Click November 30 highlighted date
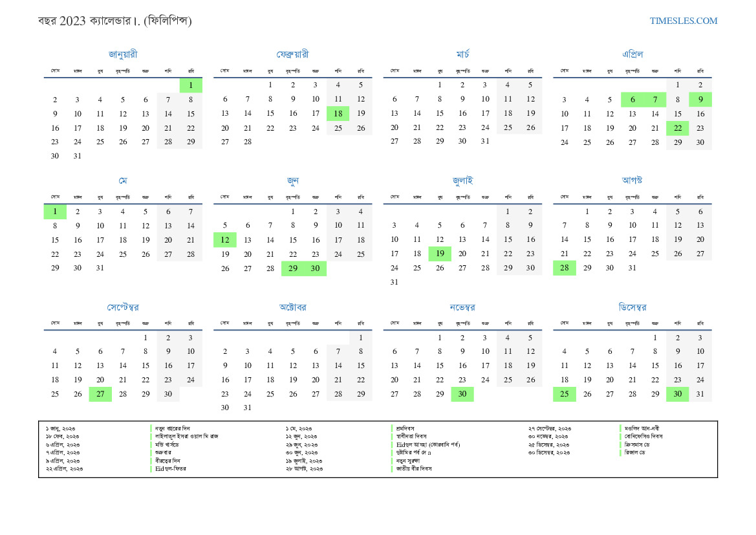Image resolution: width=756 pixels, height=535 pixels. [462, 395]
